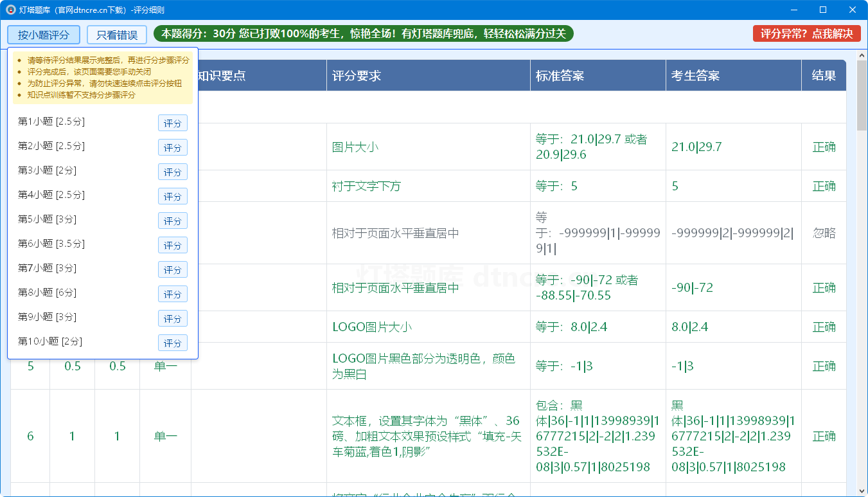Score 第8小题 with its 评分 button

[173, 294]
